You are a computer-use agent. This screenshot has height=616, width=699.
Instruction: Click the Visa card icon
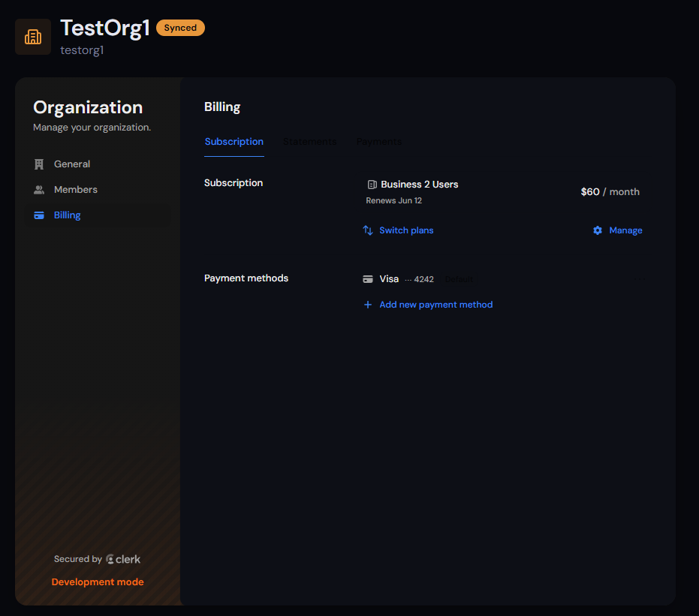pos(368,279)
